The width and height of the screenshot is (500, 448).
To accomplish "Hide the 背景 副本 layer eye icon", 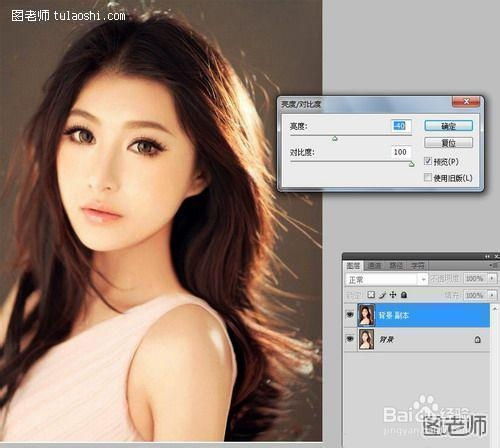I will [350, 315].
